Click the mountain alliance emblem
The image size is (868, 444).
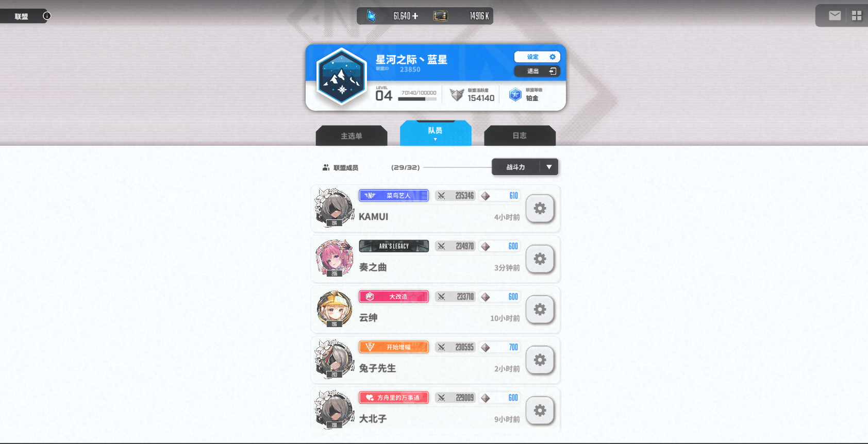(x=341, y=77)
